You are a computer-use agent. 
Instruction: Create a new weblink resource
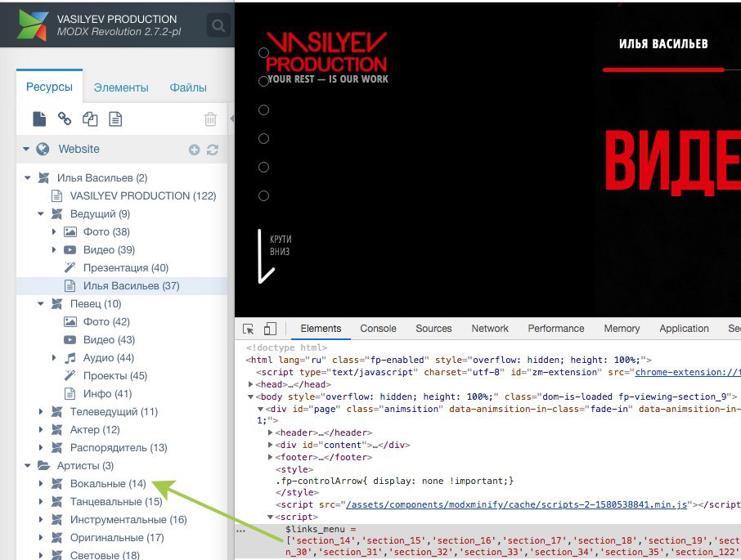click(65, 119)
